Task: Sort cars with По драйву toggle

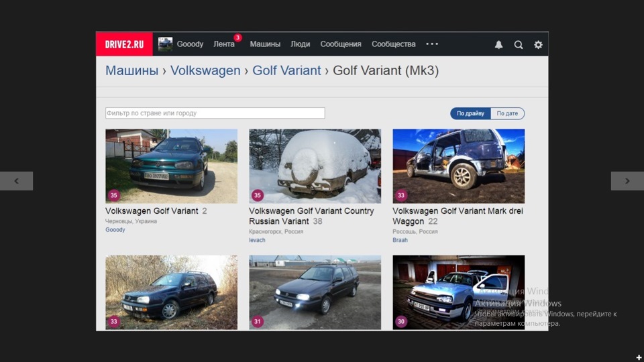Action: 470,113
